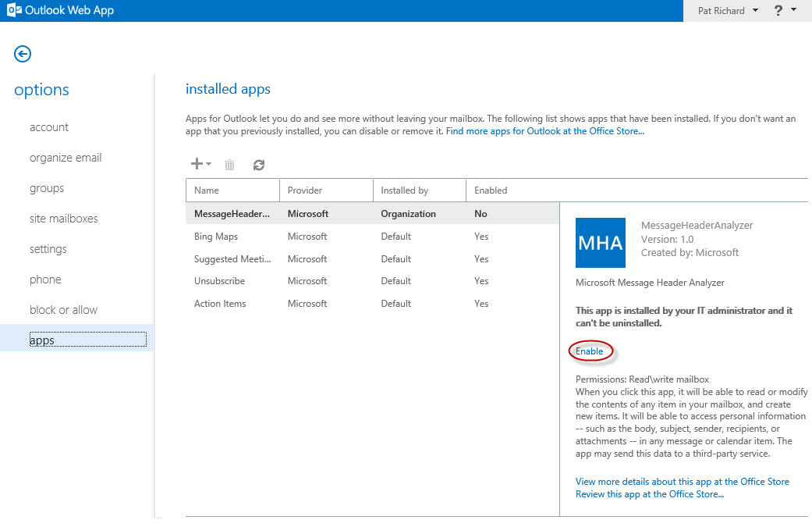This screenshot has height=527, width=812.
Task: Select site mailboxes in options menu
Action: (63, 219)
